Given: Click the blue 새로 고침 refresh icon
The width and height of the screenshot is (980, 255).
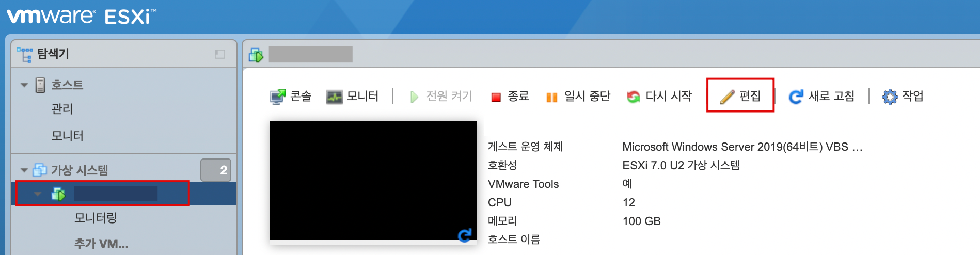Looking at the screenshot, I should click(x=796, y=97).
